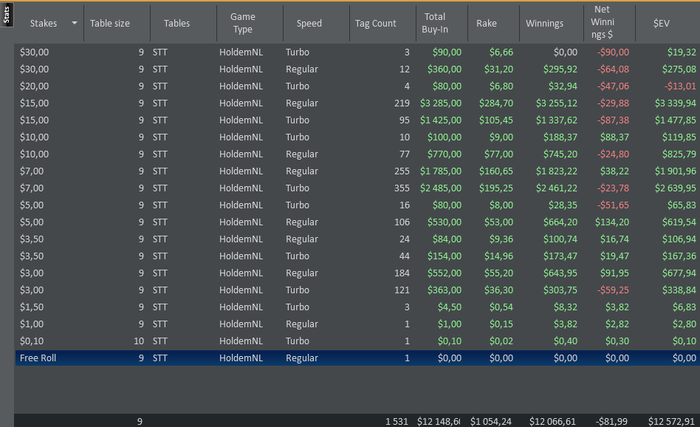
Task: Click the totals row winnings $12 066,61
Action: click(552, 421)
